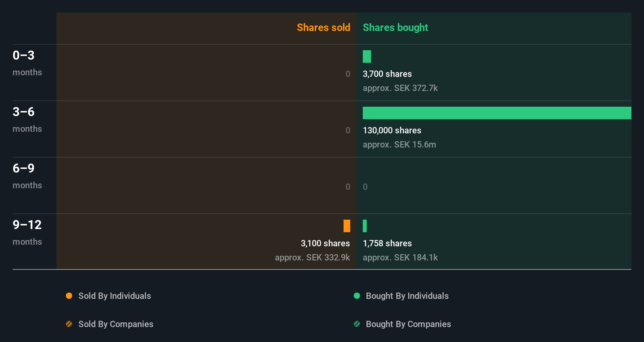
Task: Click the 3,100 shares sold value
Action: 325,244
